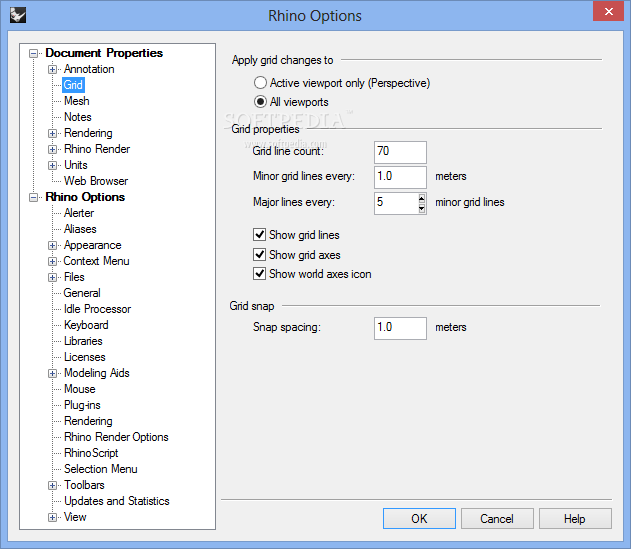Uncheck Show grid lines checkbox
Image resolution: width=631 pixels, height=549 pixels.
[x=260, y=235]
